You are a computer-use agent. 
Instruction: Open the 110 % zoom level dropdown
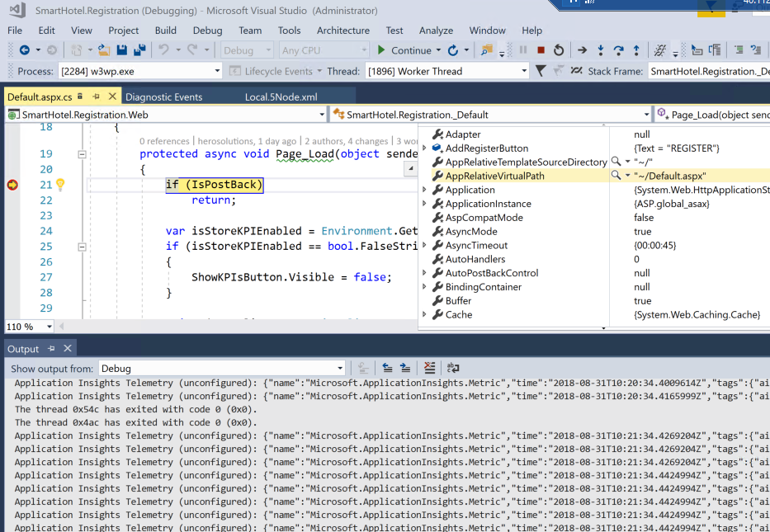tap(29, 327)
